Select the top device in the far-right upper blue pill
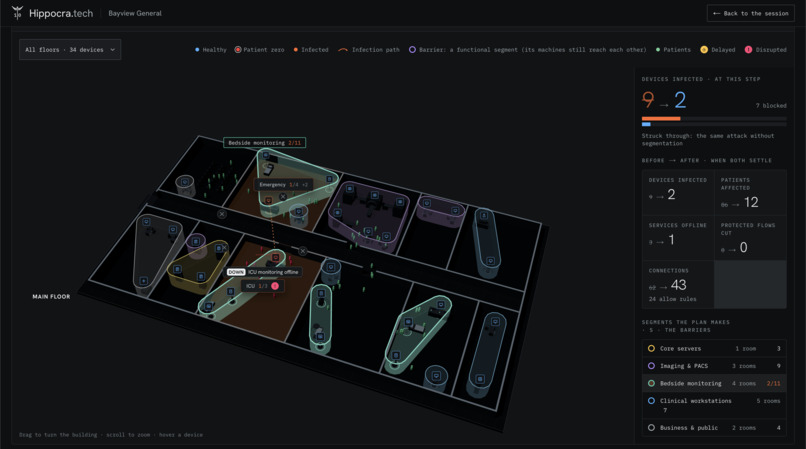Image resolution: width=806 pixels, height=449 pixels. 484,215
